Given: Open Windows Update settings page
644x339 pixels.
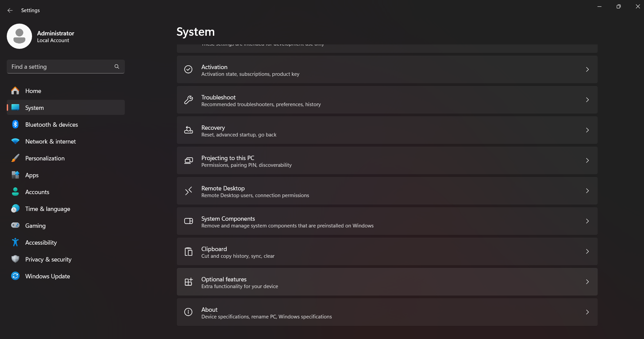Looking at the screenshot, I should (x=47, y=276).
